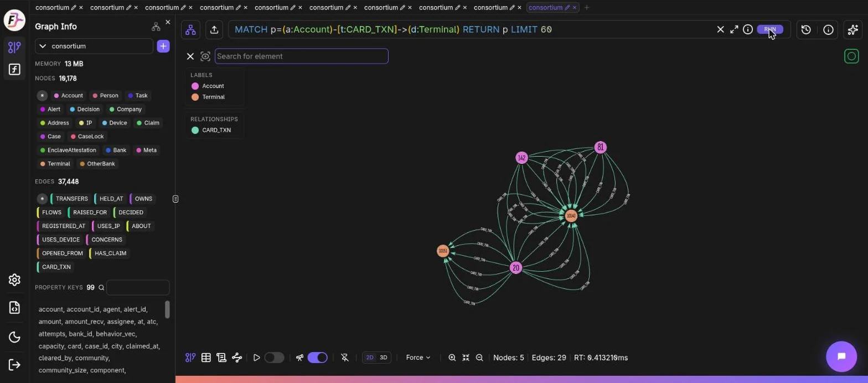Image resolution: width=868 pixels, height=383 pixels.
Task: Open the Force layout dropdown
Action: pos(418,358)
